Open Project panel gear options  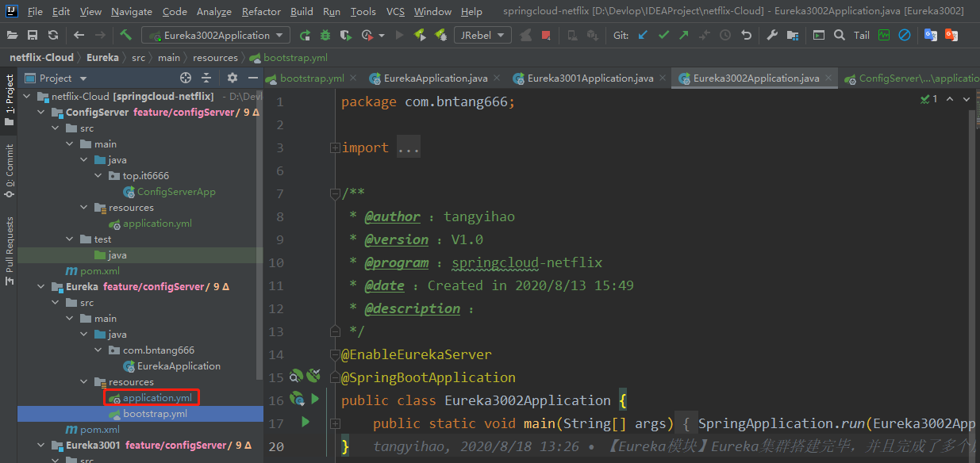233,78
